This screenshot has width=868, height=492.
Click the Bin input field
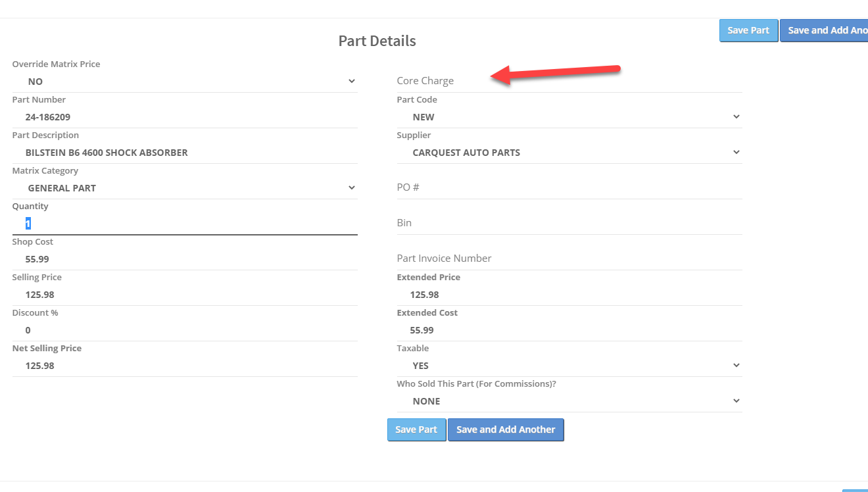click(x=569, y=223)
